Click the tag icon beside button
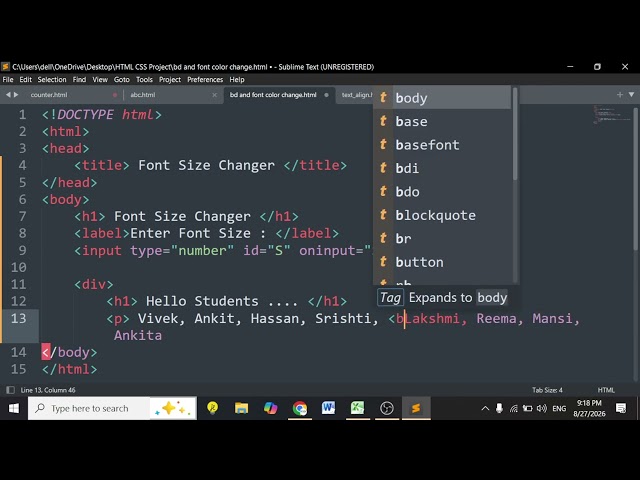This screenshot has height=480, width=640. (383, 262)
